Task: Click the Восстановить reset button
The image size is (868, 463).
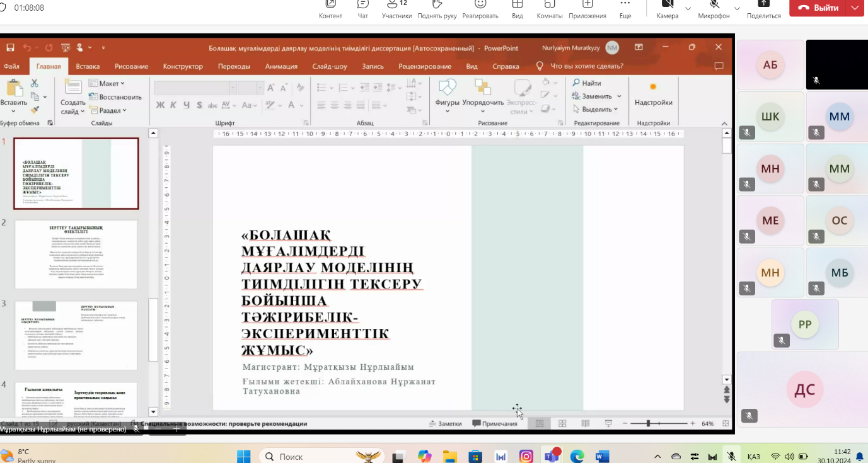Action: 115,97
